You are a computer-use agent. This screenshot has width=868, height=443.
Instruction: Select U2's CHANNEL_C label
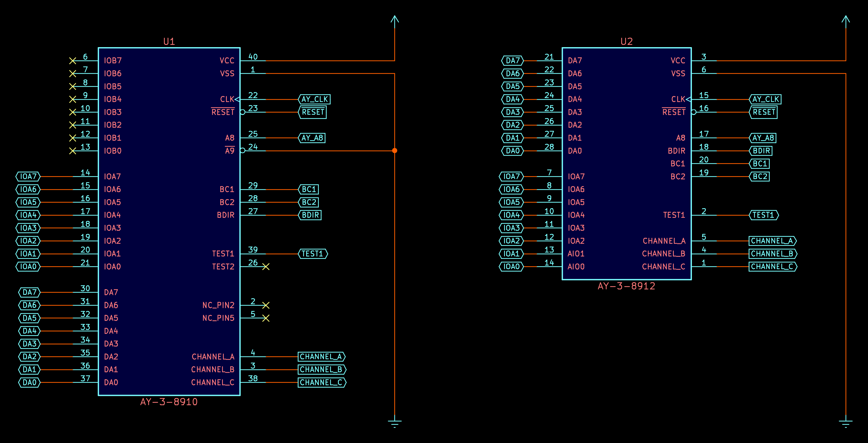point(773,267)
